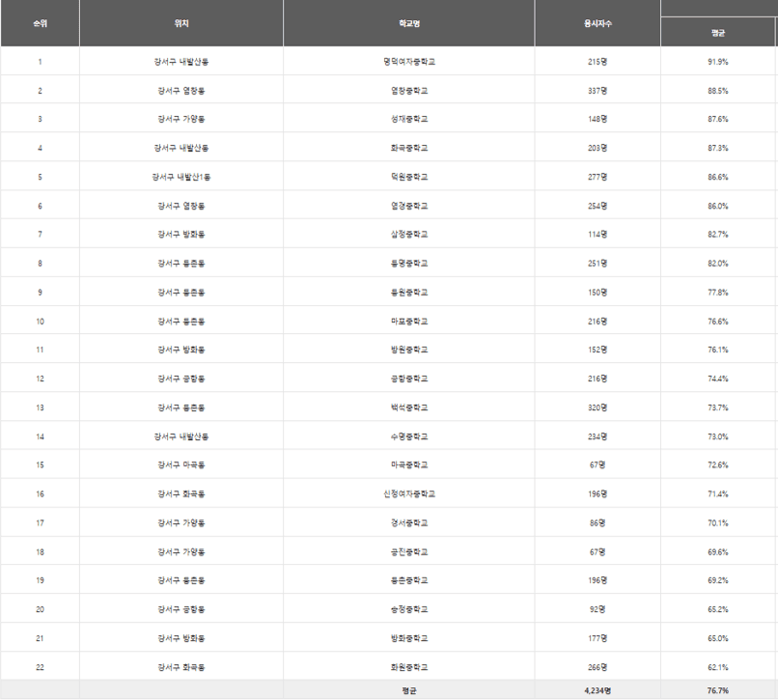Select location 강서구 마곡동 in row 15
The height and width of the screenshot is (700, 778).
coord(181,464)
